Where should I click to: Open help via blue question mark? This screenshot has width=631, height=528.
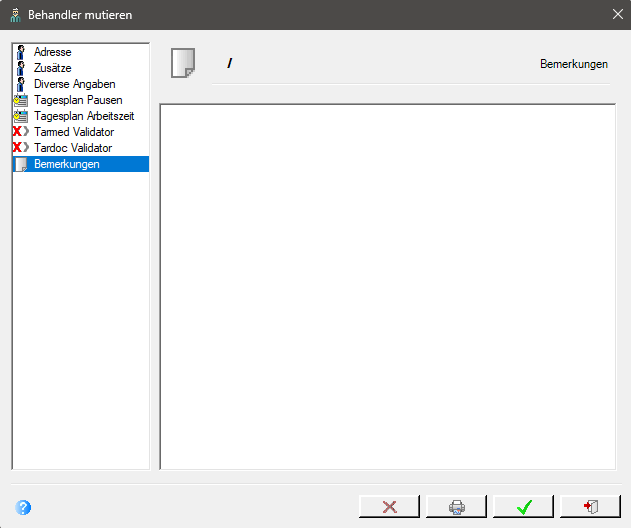[x=23, y=507]
